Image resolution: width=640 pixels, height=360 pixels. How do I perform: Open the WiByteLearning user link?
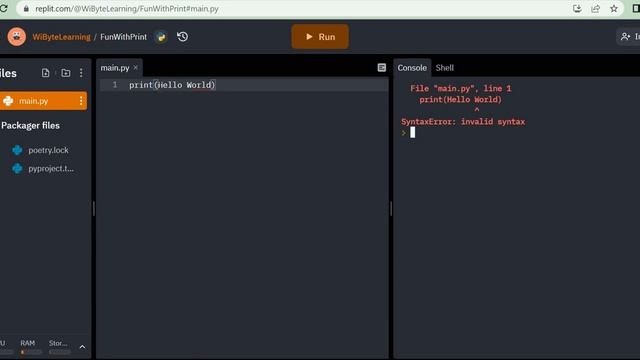[61, 37]
